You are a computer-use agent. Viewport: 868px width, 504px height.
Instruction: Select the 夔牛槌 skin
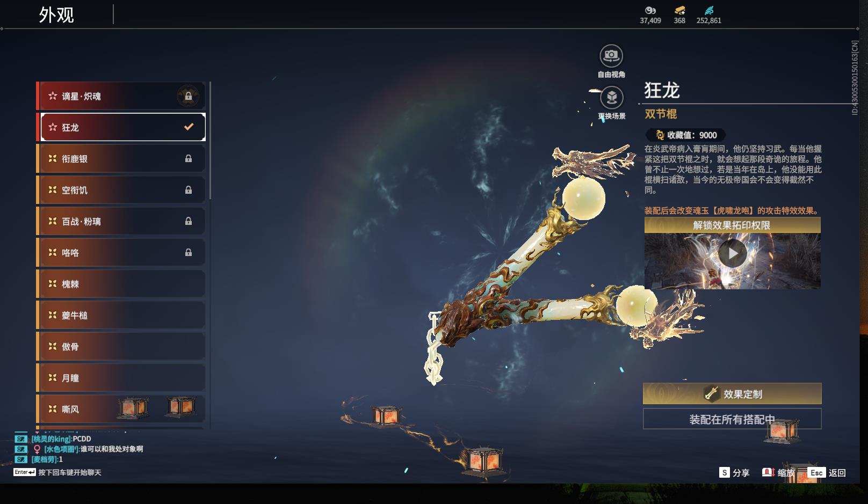click(x=121, y=315)
